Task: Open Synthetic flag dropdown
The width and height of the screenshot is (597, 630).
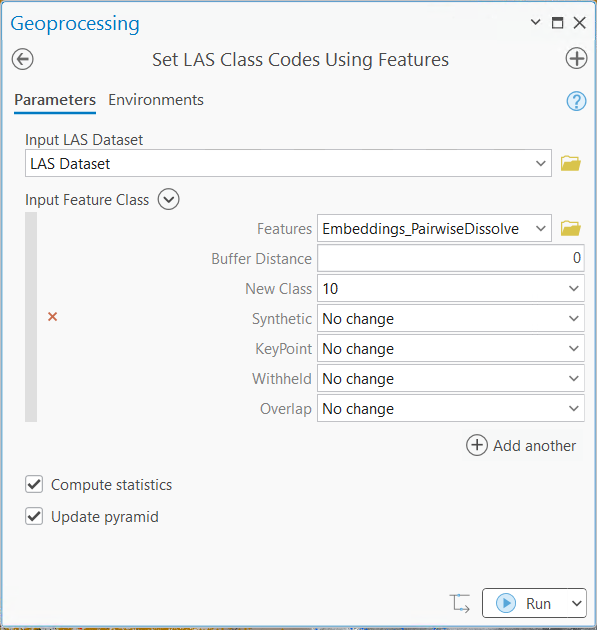Action: click(574, 319)
